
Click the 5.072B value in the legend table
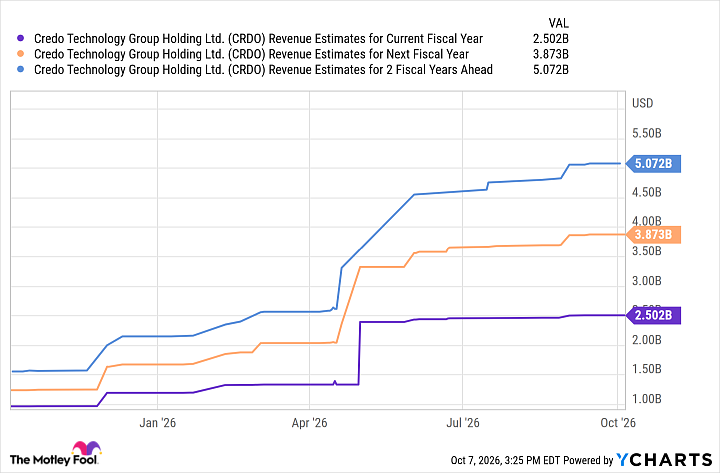tap(551, 70)
